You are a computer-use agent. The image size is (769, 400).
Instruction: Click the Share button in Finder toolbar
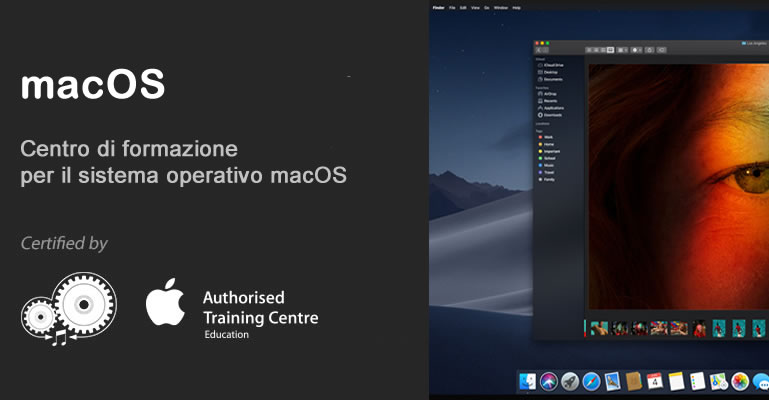649,50
